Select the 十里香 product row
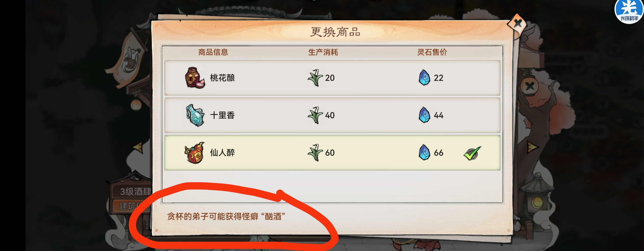644x251 pixels. click(x=332, y=115)
